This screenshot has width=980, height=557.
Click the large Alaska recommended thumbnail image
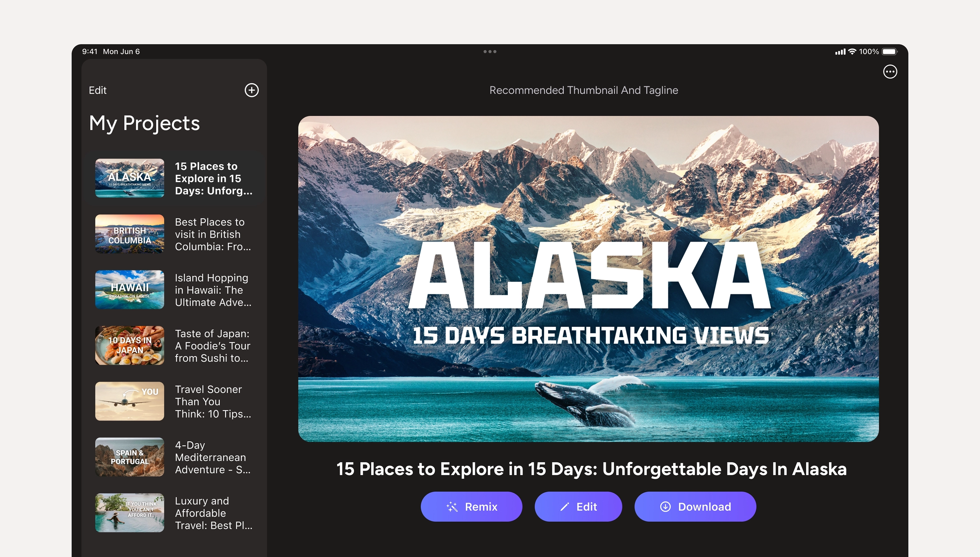pos(588,278)
